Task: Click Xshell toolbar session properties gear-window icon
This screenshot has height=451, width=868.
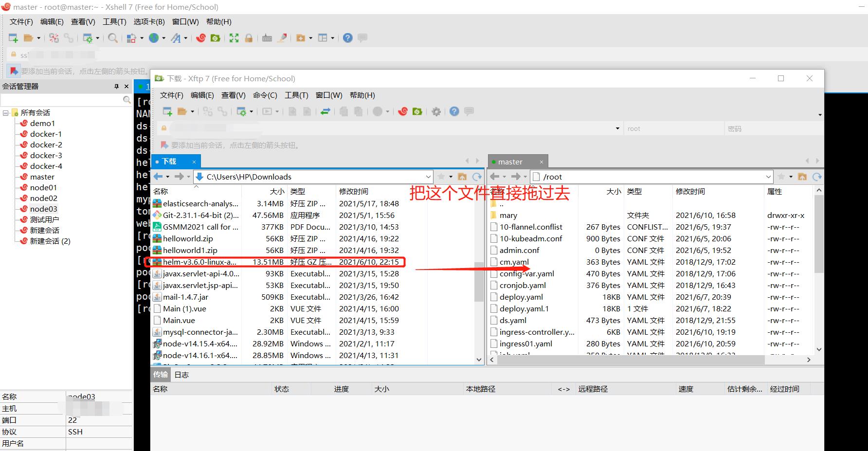Action: pyautogui.click(x=88, y=38)
